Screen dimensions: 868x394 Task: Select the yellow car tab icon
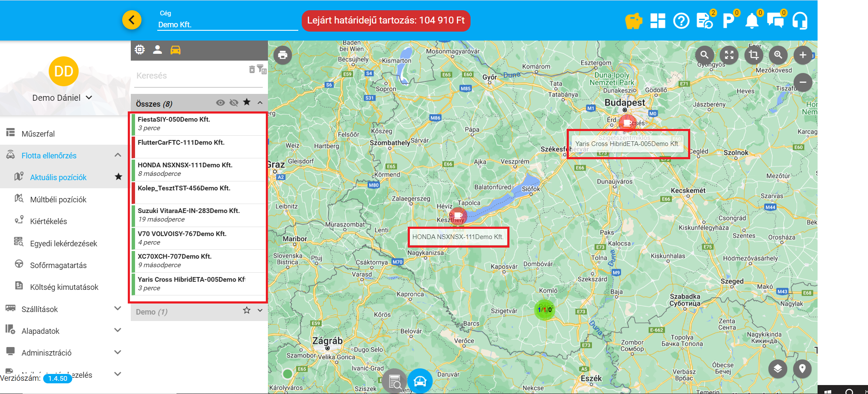point(176,50)
